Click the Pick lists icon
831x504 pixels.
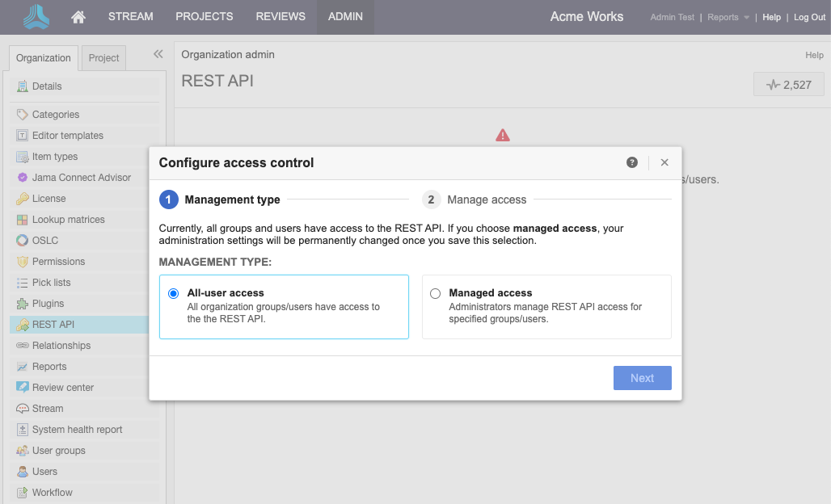pos(23,283)
